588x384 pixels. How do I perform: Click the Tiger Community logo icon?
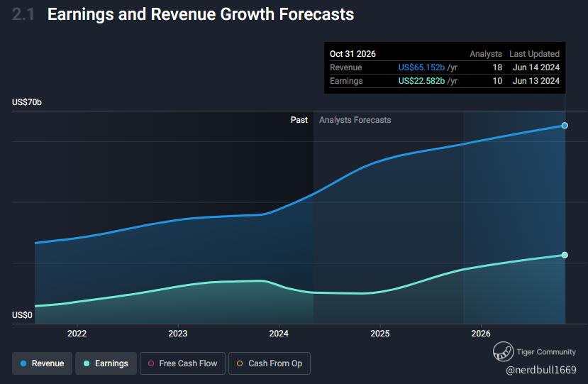504,351
